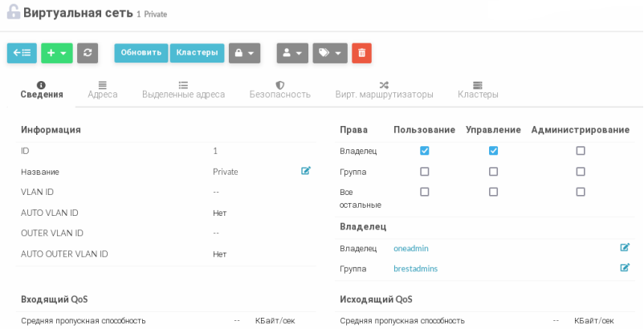Viewport: 644px width, 329px height.
Task: Uncheck owner Управление permission
Action: (493, 151)
